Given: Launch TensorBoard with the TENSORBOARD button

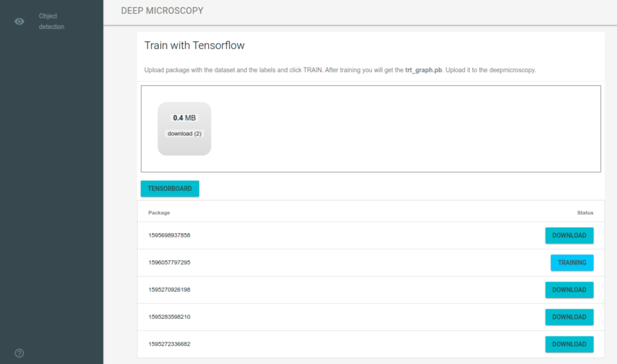Looking at the screenshot, I should (170, 189).
